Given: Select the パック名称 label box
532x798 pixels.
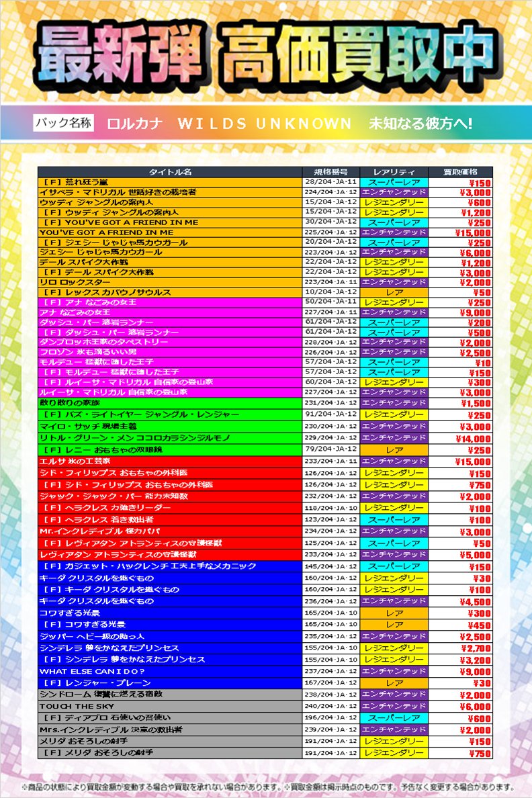Looking at the screenshot, I should click(64, 123).
